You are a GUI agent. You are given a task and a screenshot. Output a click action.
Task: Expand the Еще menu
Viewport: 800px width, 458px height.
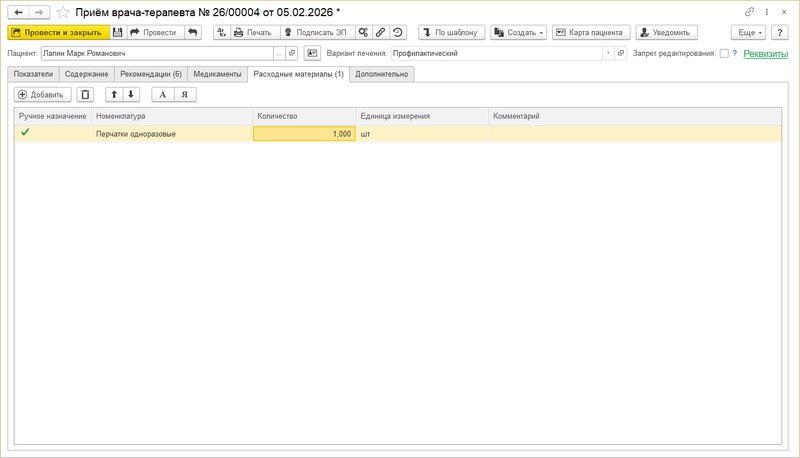coord(748,32)
